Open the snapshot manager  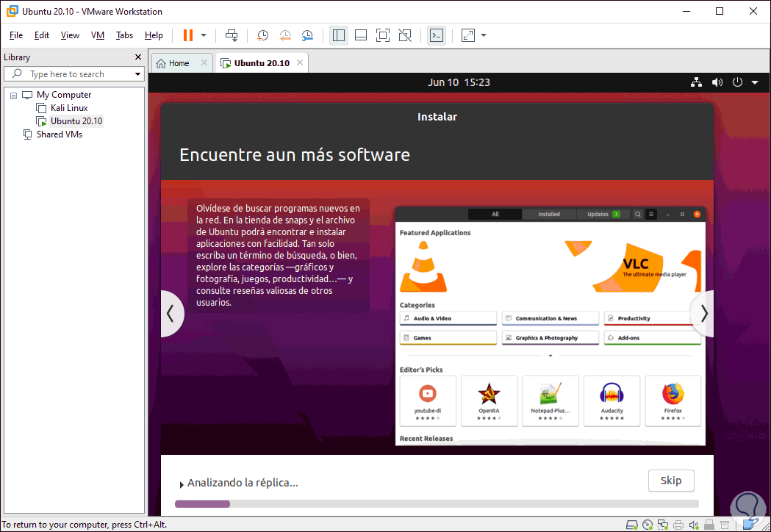[x=307, y=35]
